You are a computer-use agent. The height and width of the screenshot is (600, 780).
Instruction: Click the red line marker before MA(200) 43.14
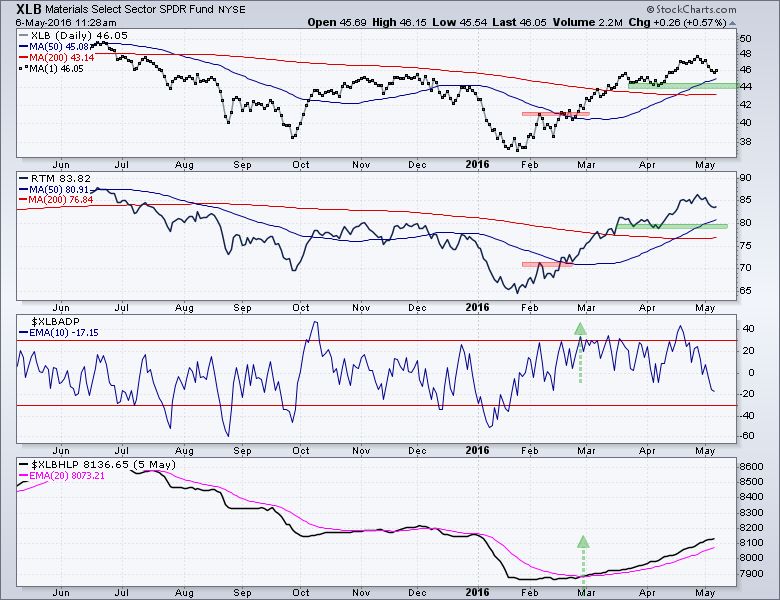click(23, 58)
